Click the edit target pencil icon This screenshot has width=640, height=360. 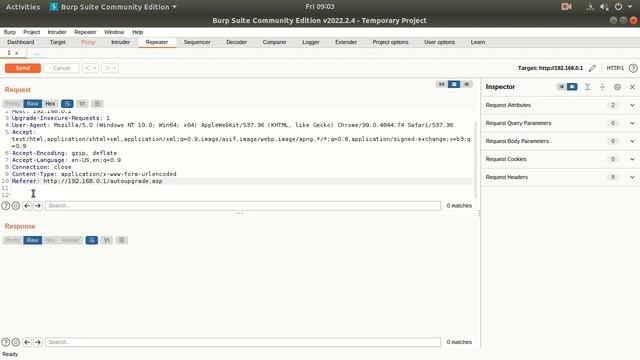pos(592,68)
